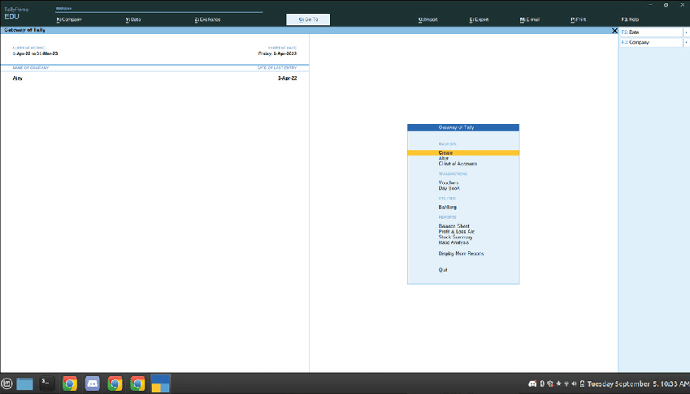690x394 pixels.
Task: Open the third Chrome taskbar icon
Action: tap(137, 384)
